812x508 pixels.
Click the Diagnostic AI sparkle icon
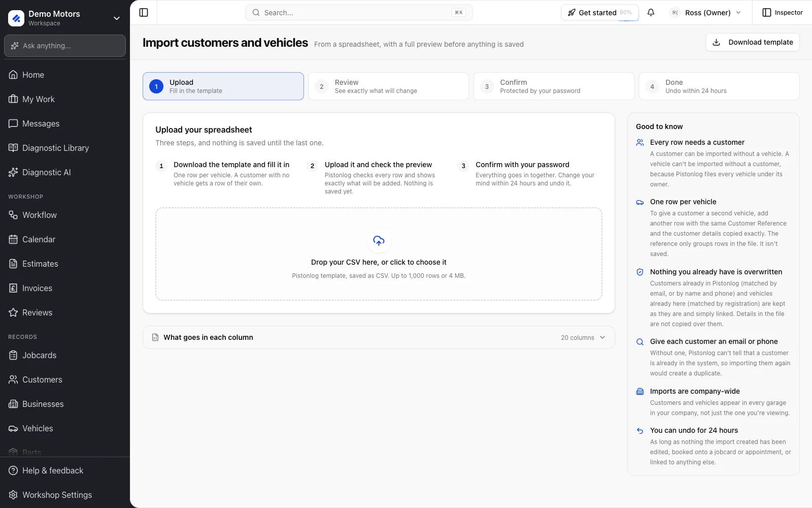click(x=13, y=172)
